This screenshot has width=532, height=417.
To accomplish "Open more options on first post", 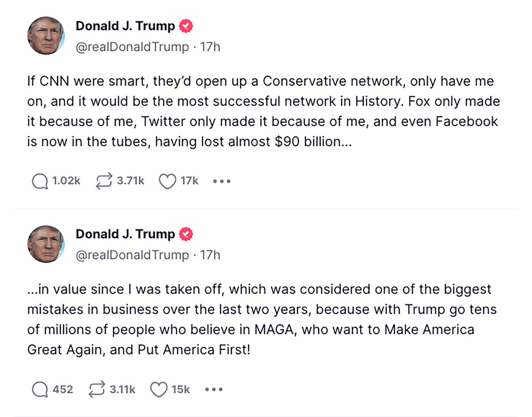I will coord(222,181).
